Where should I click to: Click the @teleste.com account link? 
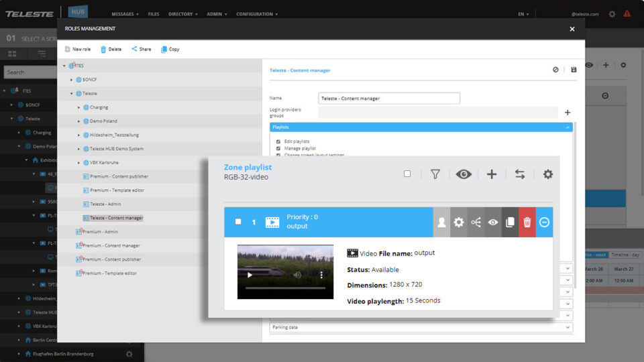click(585, 14)
